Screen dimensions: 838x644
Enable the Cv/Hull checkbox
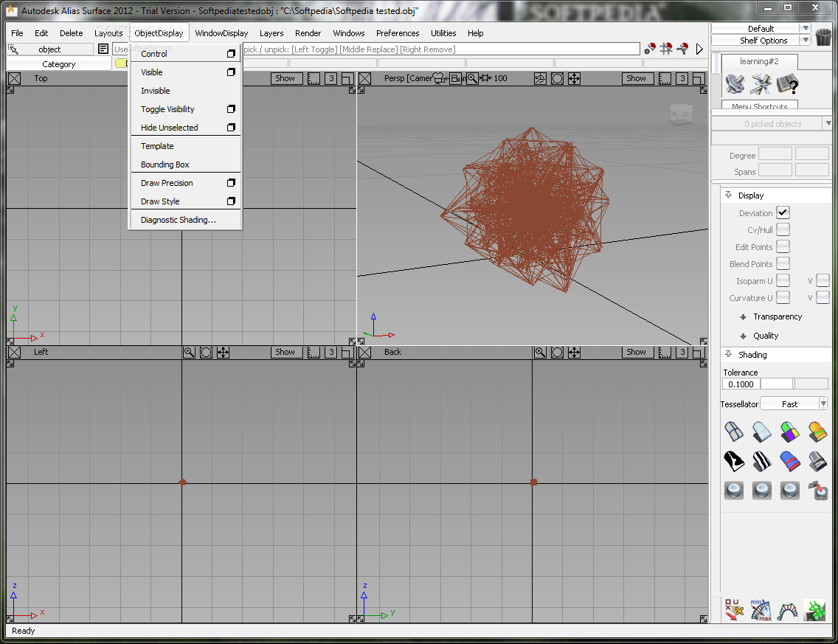coord(783,230)
